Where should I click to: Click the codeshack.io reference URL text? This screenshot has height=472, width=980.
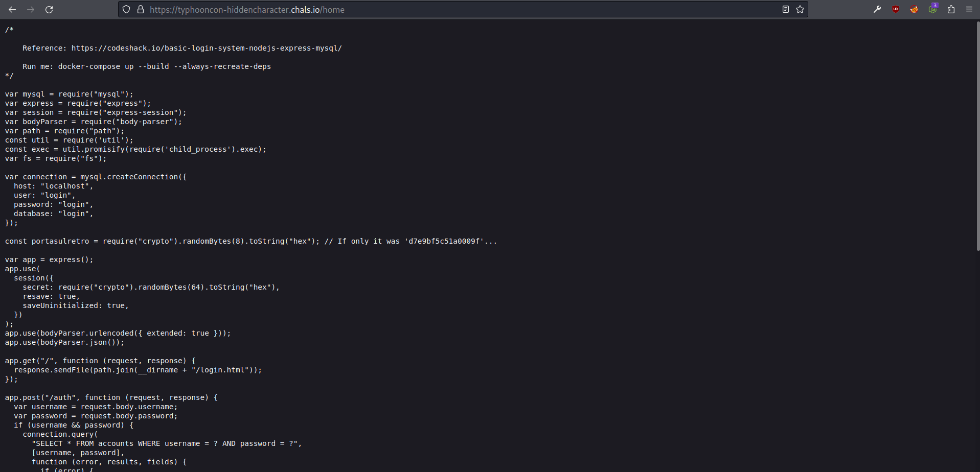[207, 48]
